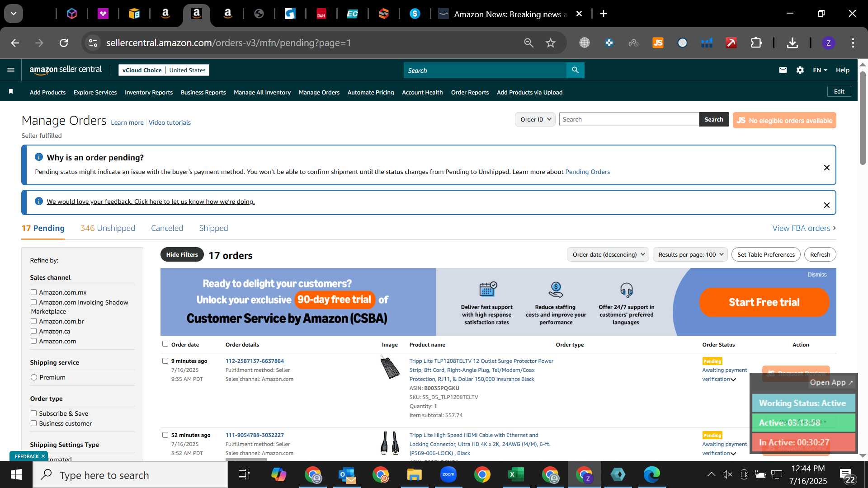Open the EN language dropdown

[820, 70]
